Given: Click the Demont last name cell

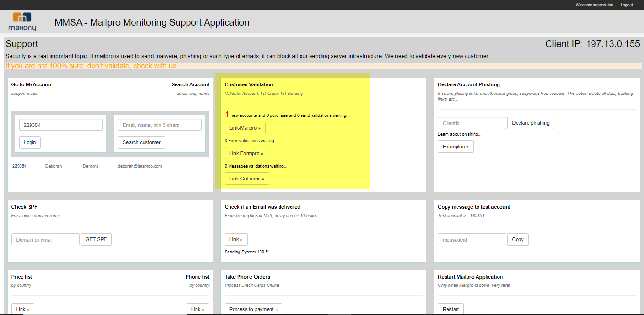Looking at the screenshot, I should (x=91, y=166).
